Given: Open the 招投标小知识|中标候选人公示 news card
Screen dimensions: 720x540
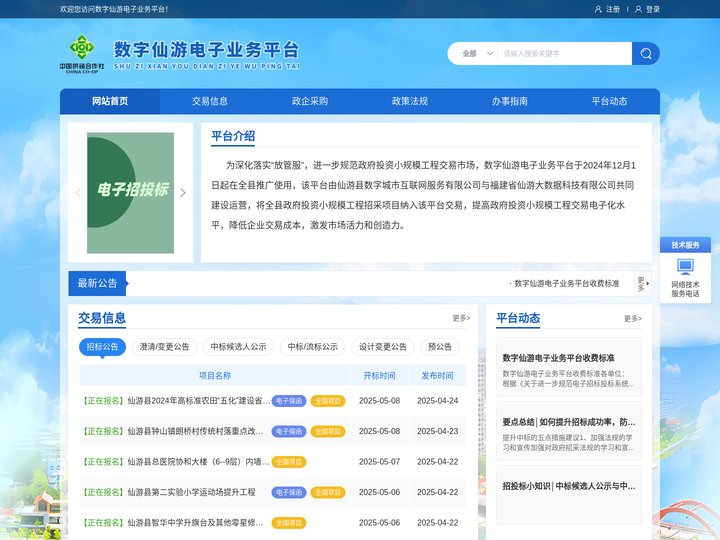Looking at the screenshot, I should click(569, 495).
